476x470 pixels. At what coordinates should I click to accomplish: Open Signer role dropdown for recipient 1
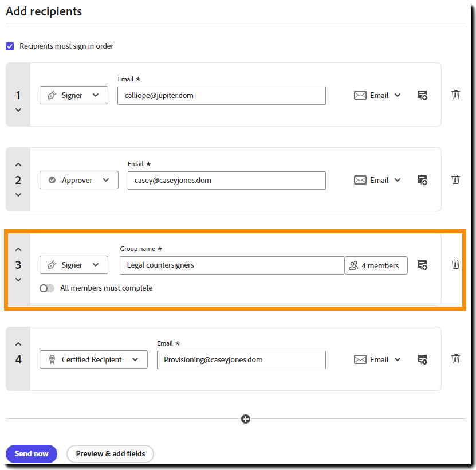pos(74,95)
